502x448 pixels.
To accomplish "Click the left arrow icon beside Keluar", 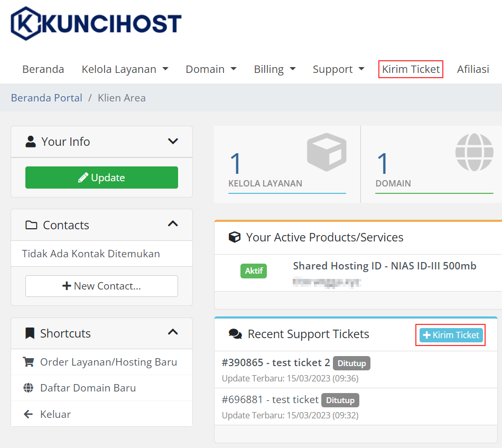I will pyautogui.click(x=29, y=414).
